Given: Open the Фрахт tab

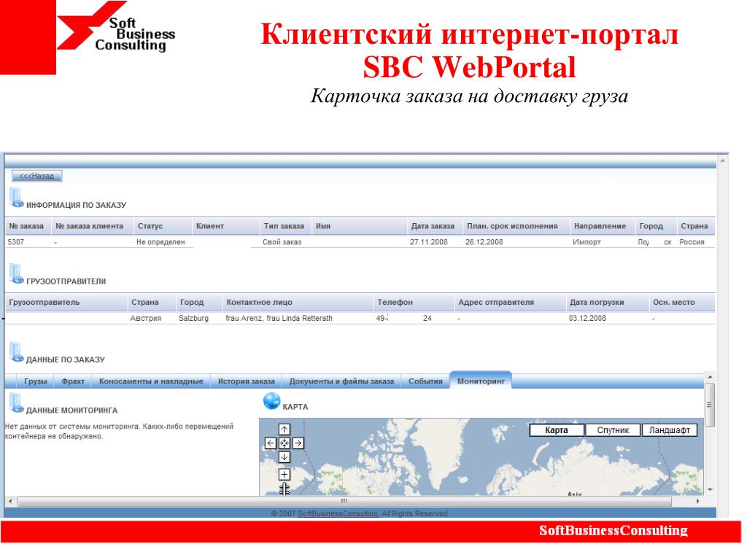Looking at the screenshot, I should (x=73, y=381).
